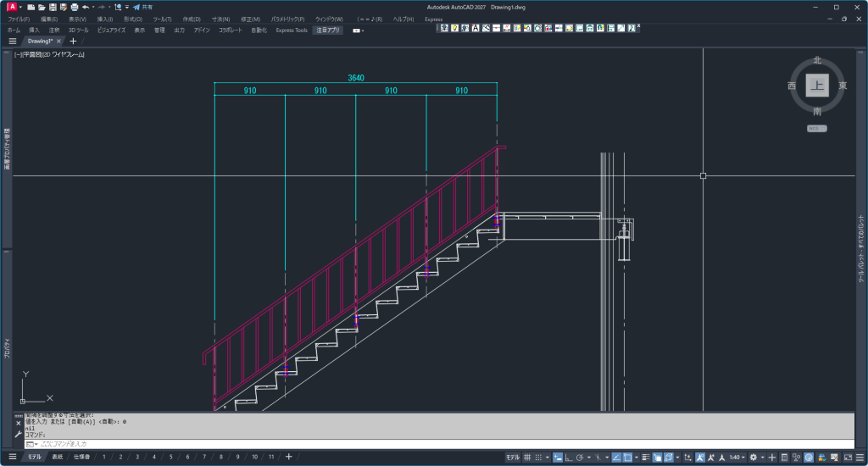Click the Plot printer icon
The height and width of the screenshot is (466, 868).
[74, 7]
